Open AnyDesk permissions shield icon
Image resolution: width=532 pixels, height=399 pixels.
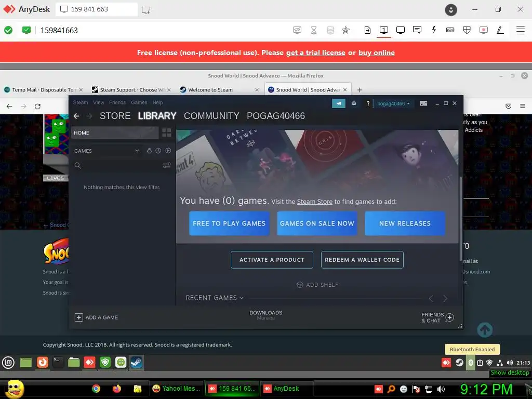tap(467, 30)
